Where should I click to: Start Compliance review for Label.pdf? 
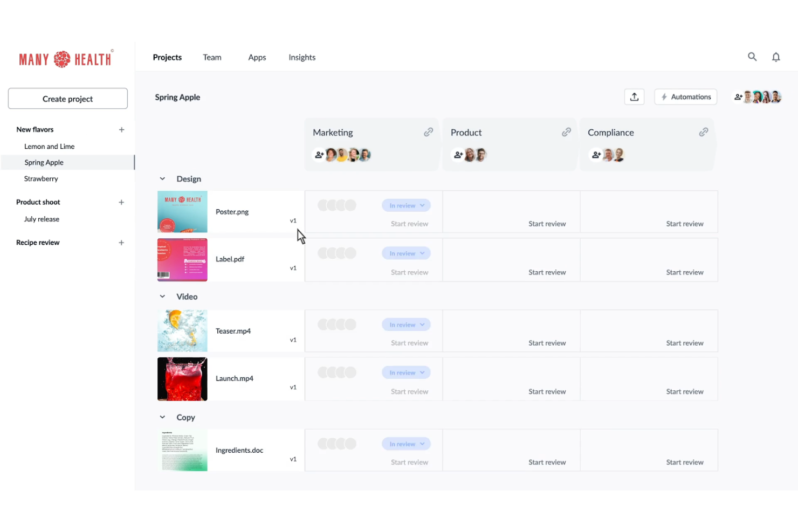point(685,272)
